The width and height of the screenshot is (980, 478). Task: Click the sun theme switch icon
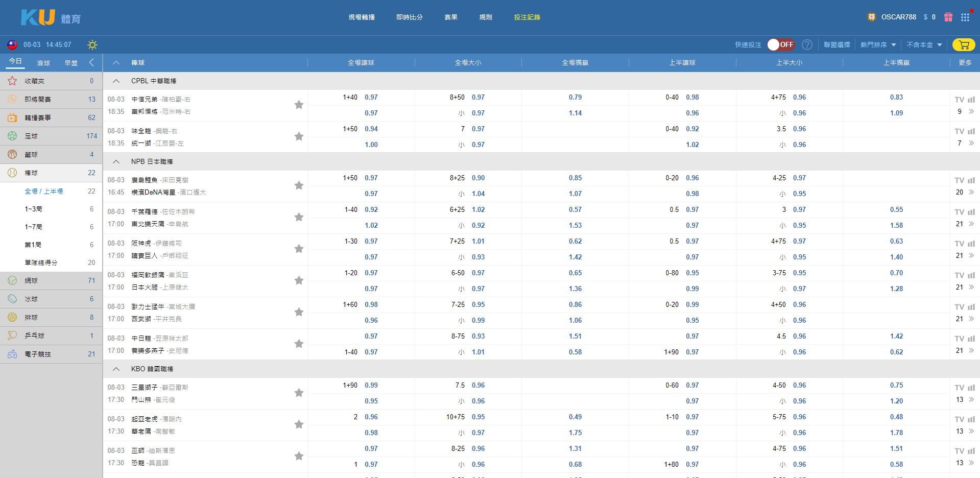92,45
